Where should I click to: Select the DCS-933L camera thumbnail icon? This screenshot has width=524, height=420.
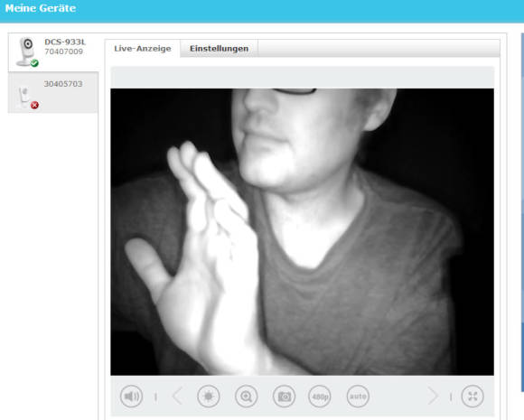pyautogui.click(x=26, y=51)
